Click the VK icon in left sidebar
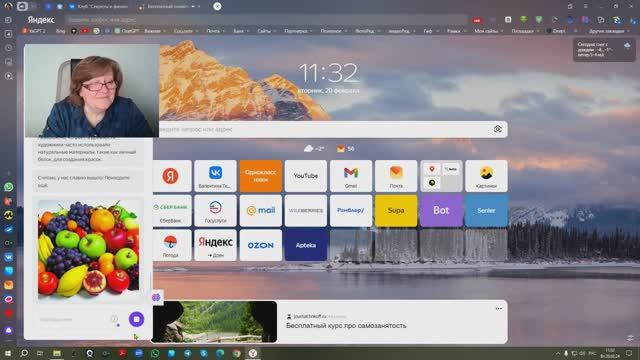This screenshot has height=360, width=640. coord(9,257)
